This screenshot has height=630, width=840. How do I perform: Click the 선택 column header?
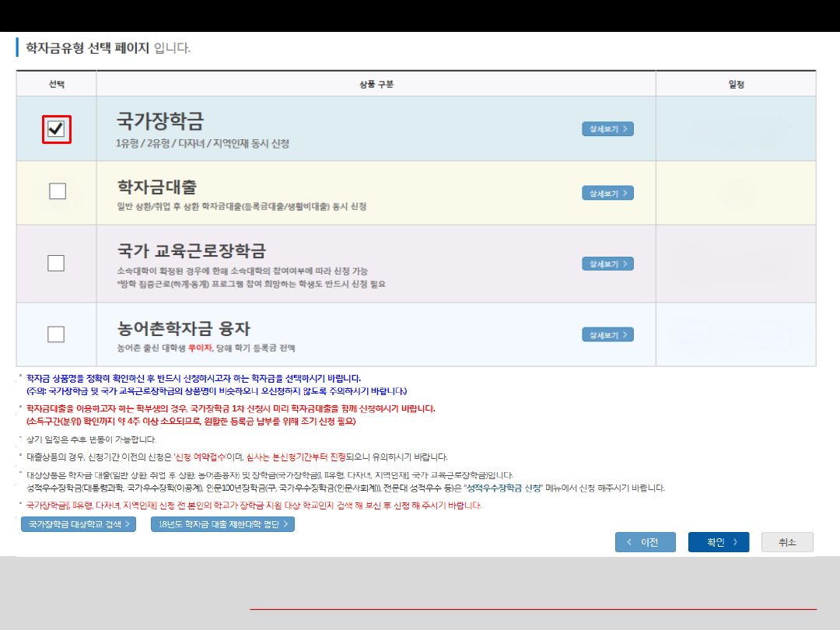(x=56, y=84)
